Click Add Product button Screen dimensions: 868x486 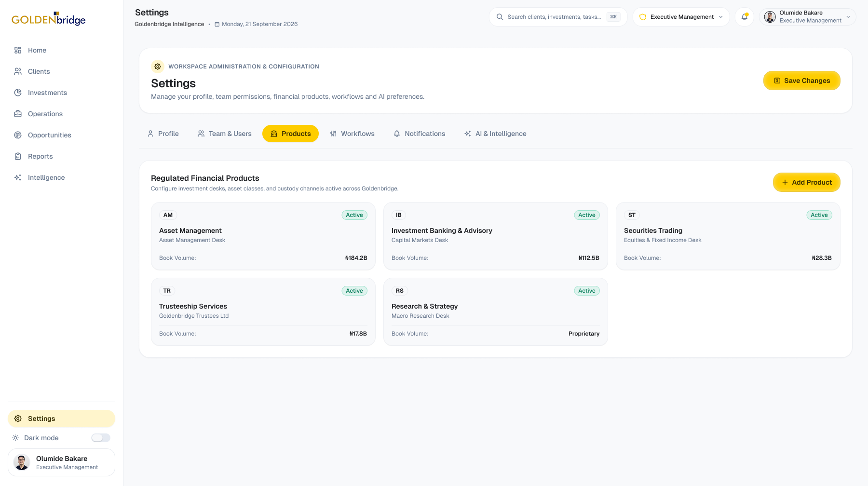click(806, 182)
